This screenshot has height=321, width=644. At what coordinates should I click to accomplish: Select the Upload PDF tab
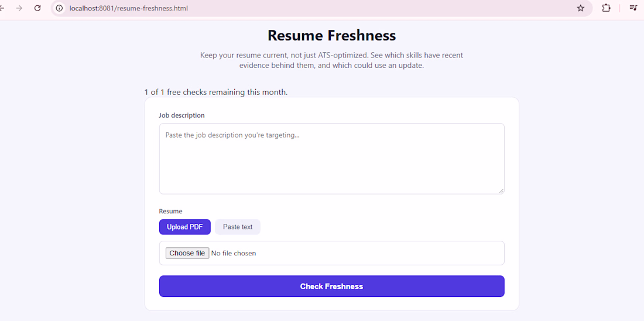(x=185, y=227)
